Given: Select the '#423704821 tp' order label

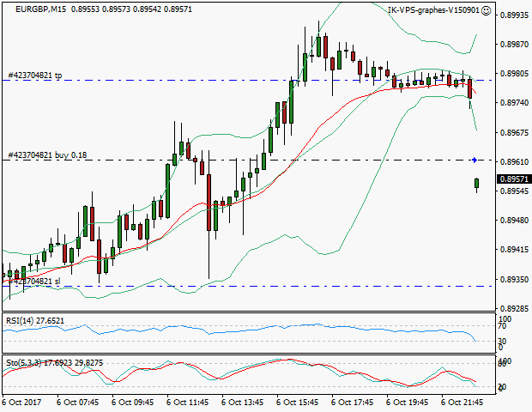Looking at the screenshot, I should click(34, 76).
